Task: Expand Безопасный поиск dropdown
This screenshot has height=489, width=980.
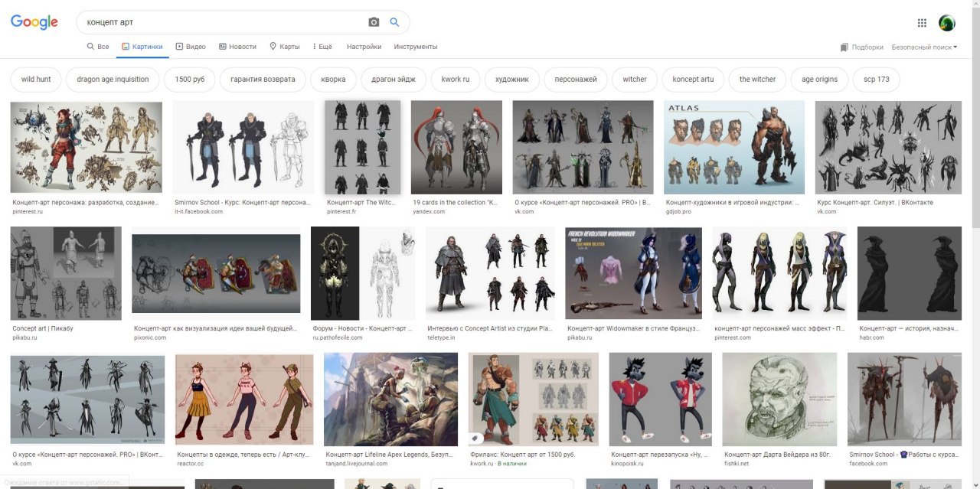Action: pos(924,47)
